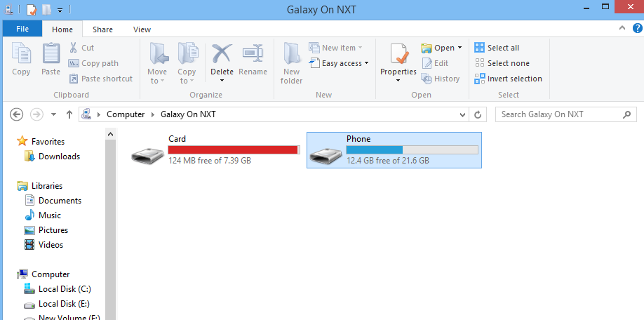Click the Properties icon
This screenshot has width=644, height=320.
(x=398, y=54)
